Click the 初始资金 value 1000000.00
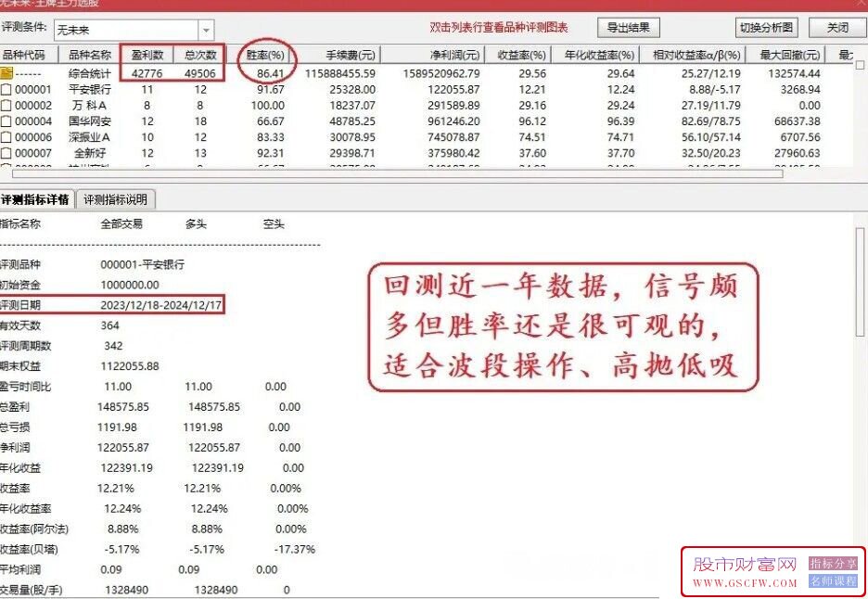This screenshot has height=599, width=868. tap(130, 285)
